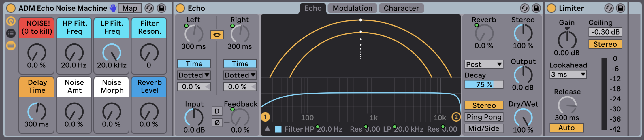Viewport: 644px width, 140px height.
Task: Switch to the Echo tab
Action: (313, 8)
